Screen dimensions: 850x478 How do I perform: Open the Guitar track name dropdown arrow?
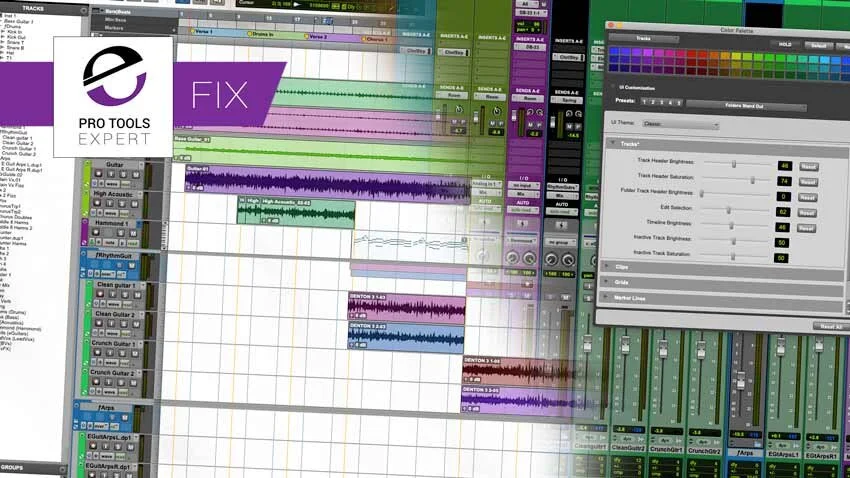tap(141, 164)
